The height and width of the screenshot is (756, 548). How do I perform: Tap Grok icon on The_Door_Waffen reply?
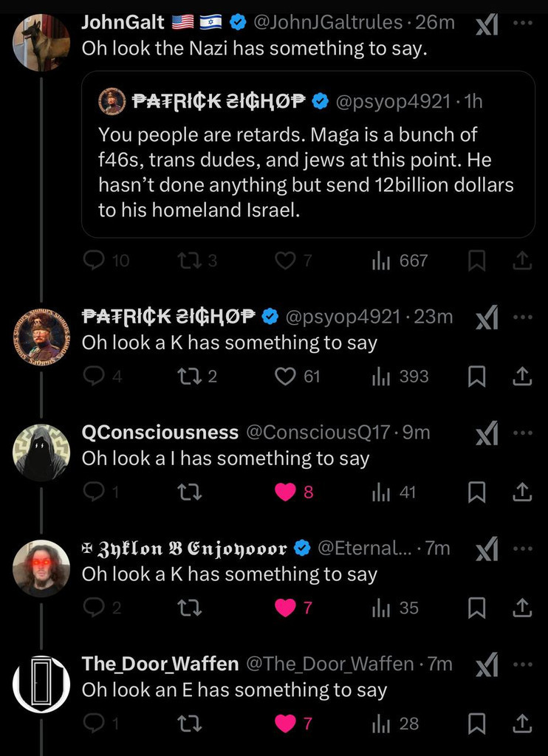485,665
